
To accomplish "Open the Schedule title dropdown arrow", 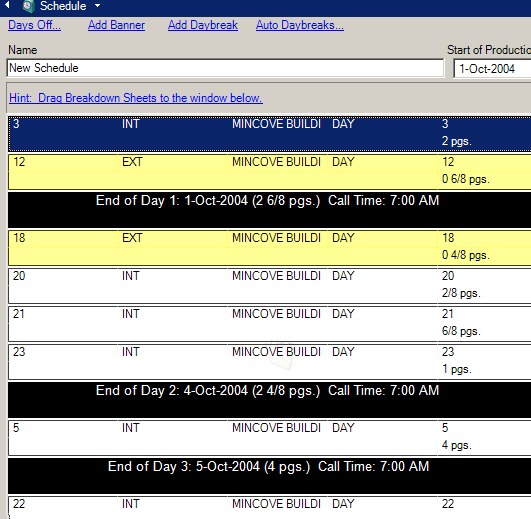I will pyautogui.click(x=98, y=6).
